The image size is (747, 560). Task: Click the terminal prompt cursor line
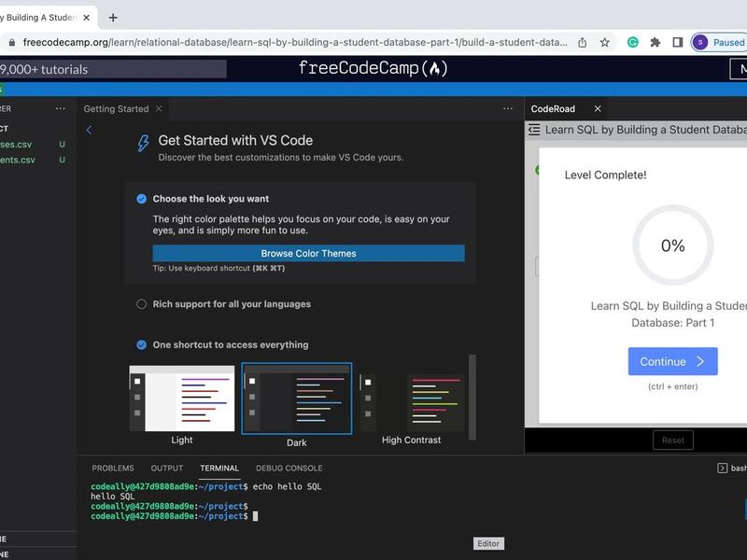click(175, 516)
